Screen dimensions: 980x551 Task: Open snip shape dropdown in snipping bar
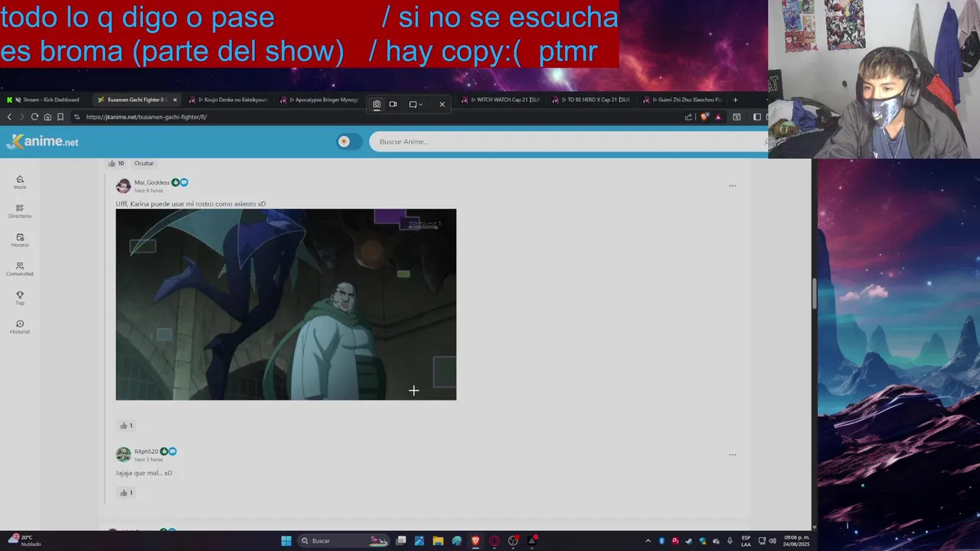click(416, 104)
